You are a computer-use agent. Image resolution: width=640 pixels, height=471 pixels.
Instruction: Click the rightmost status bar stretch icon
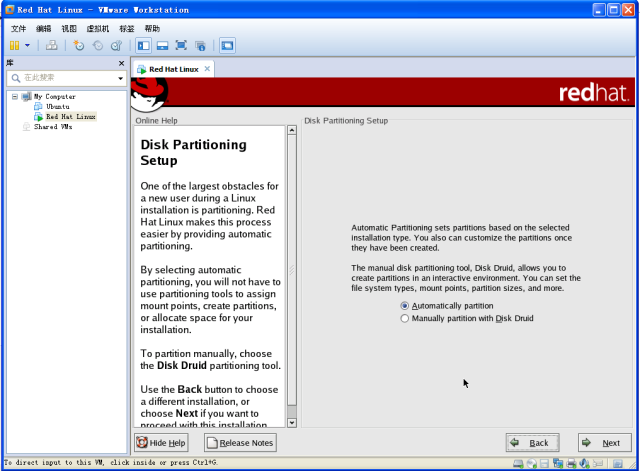tap(618, 464)
